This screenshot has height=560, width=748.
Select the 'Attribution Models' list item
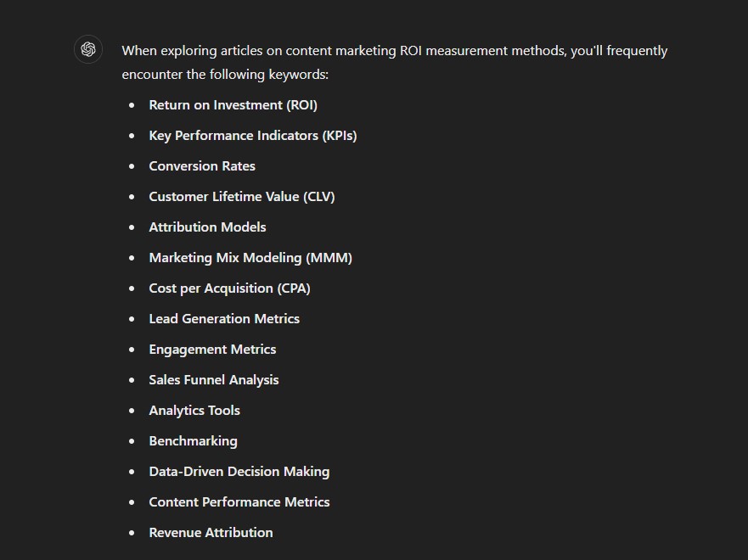[x=207, y=227]
